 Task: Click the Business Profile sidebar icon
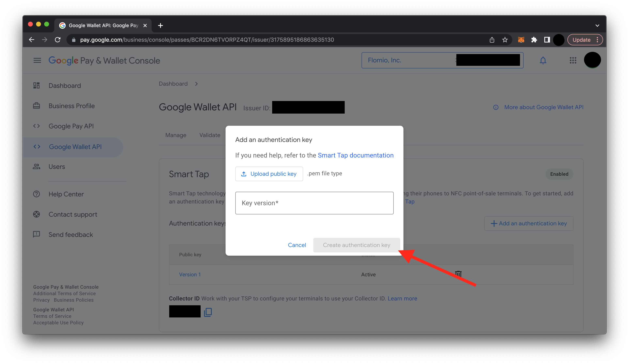pyautogui.click(x=38, y=105)
